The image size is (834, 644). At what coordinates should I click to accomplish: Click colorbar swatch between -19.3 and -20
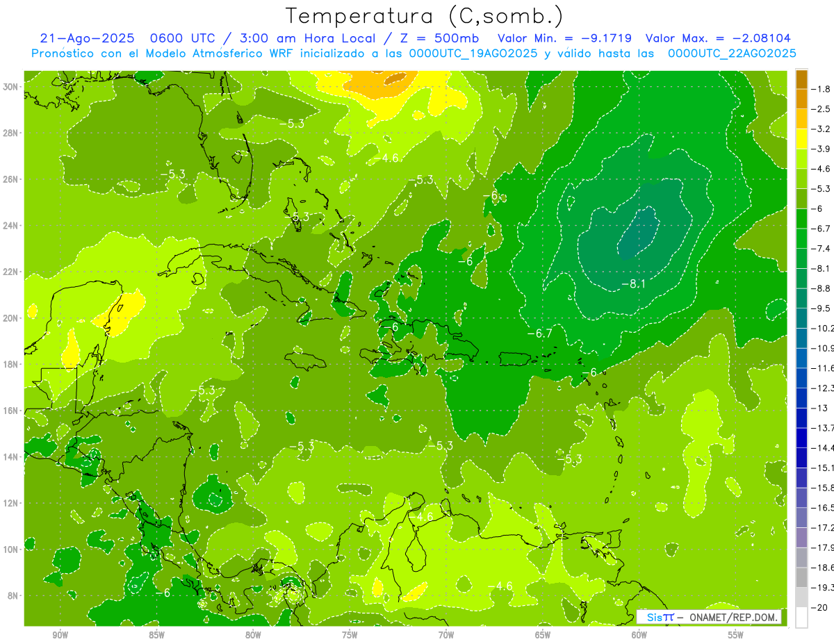(x=801, y=597)
